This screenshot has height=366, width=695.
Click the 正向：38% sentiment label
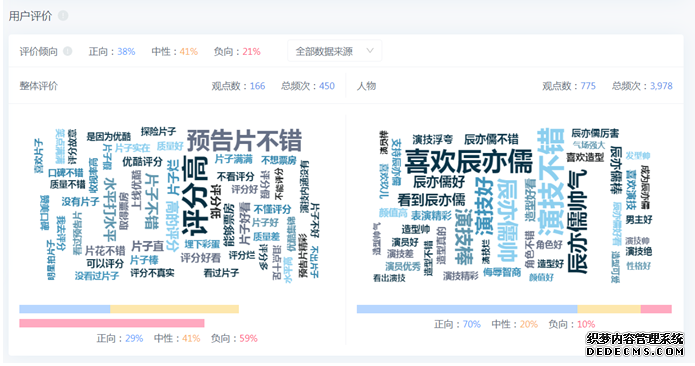[x=112, y=52]
